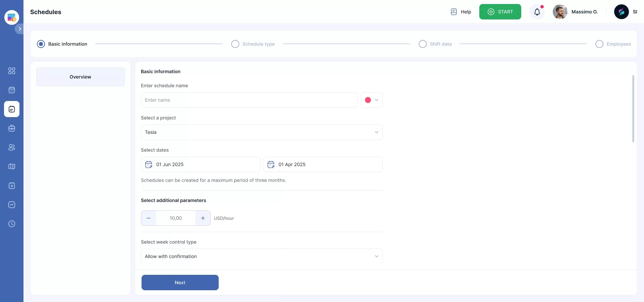The width and height of the screenshot is (644, 302).
Task: Open the briefcase projects icon in sidebar
Action: 12,128
